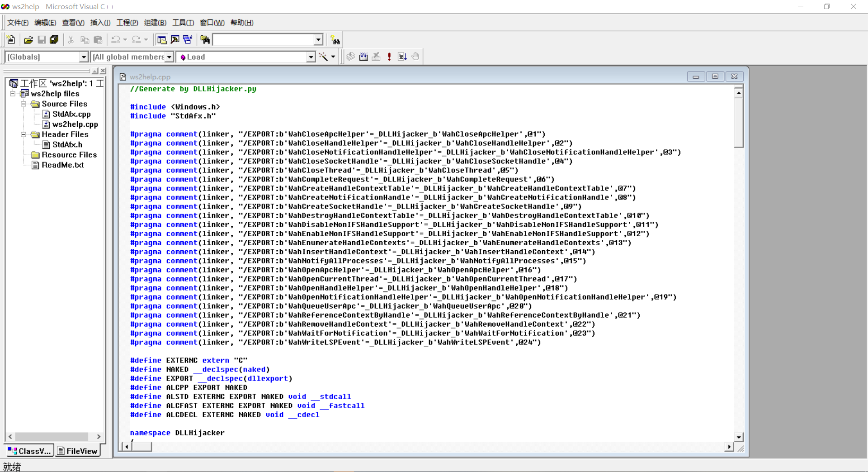This screenshot has height=472, width=868.
Task: Select StdAfx.cpp in the file tree
Action: pyautogui.click(x=71, y=114)
